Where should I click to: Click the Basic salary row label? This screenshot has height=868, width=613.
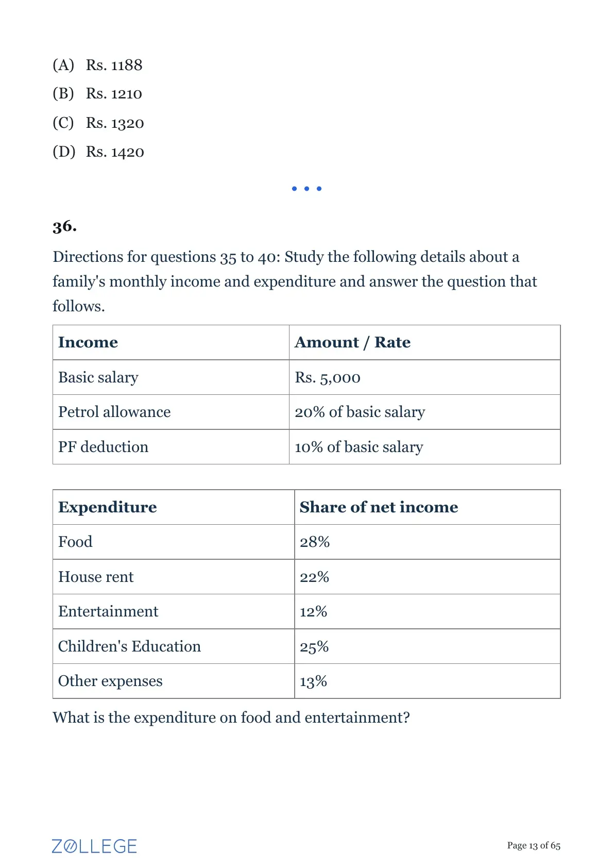(x=98, y=377)
